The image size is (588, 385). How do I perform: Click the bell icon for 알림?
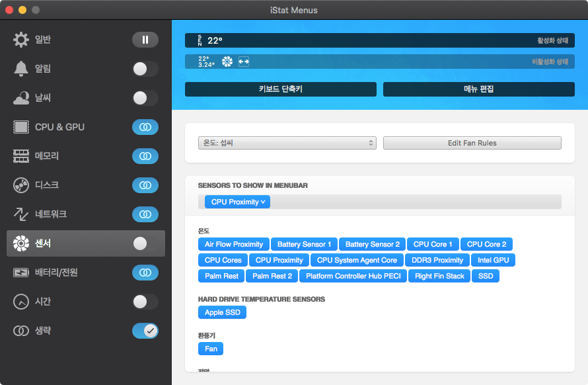click(x=21, y=69)
